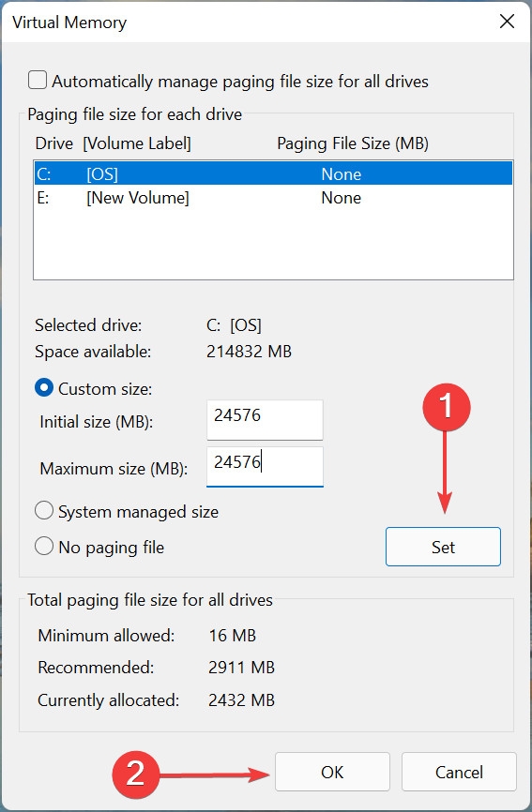The image size is (532, 812).
Task: Click the Recommended value 2911 MB
Action: (x=241, y=667)
